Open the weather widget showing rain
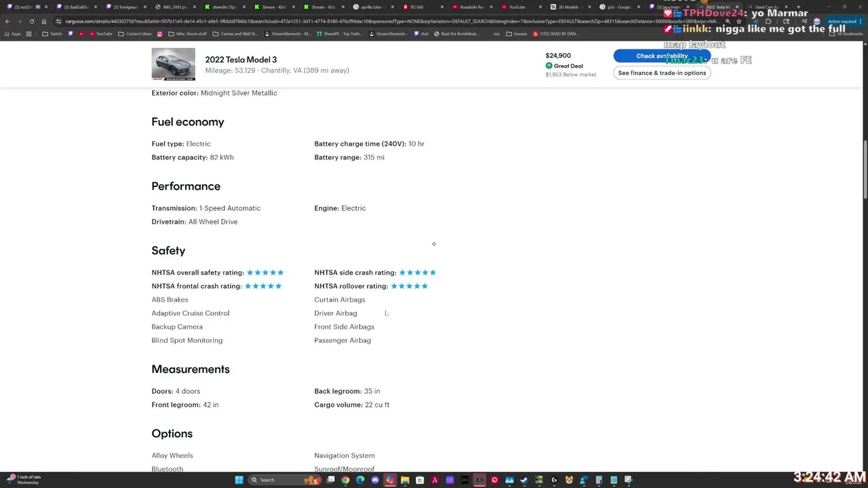868x488 pixels. coord(24,480)
